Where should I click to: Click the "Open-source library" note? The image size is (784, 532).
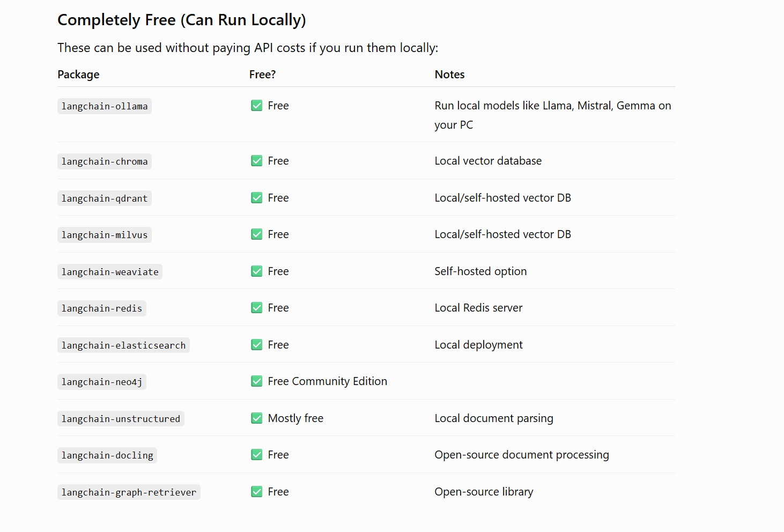484,492
